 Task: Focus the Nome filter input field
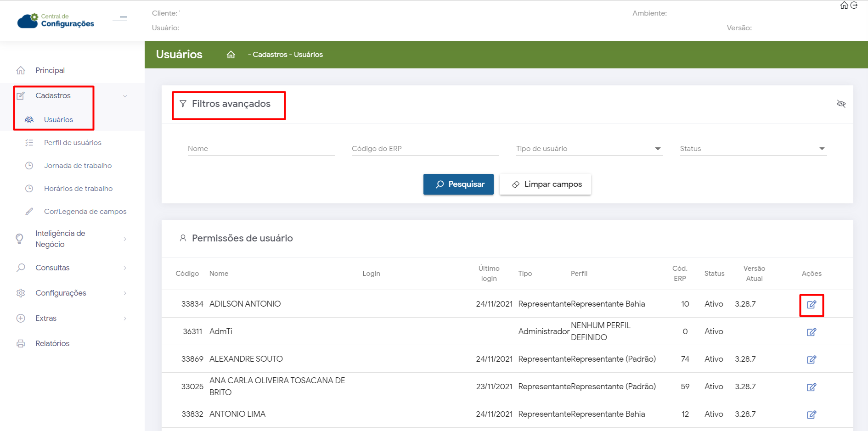[261, 149]
